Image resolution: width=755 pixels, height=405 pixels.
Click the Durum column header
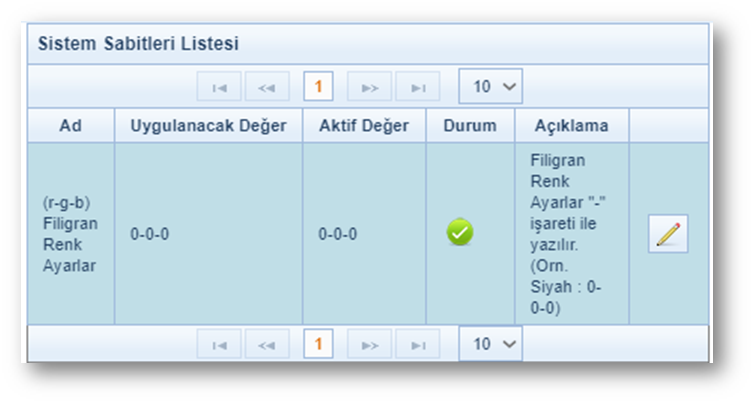[x=470, y=125]
